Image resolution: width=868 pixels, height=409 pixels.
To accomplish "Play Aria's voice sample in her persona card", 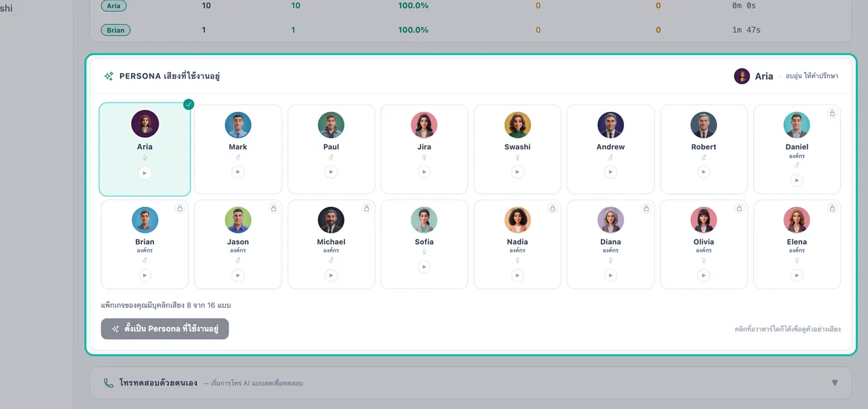I will point(144,173).
